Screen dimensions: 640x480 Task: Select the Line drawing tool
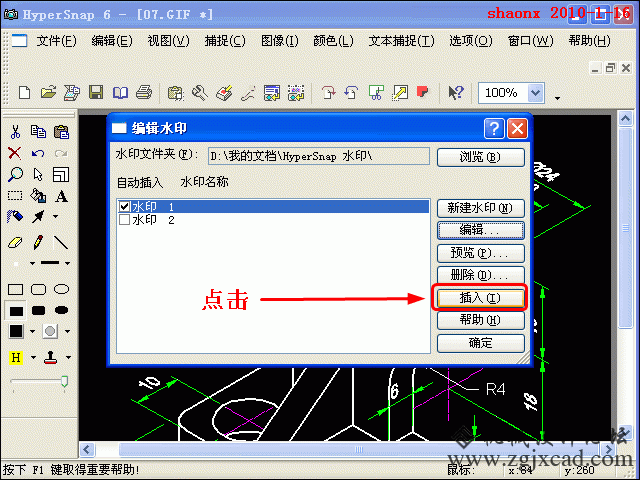point(61,243)
